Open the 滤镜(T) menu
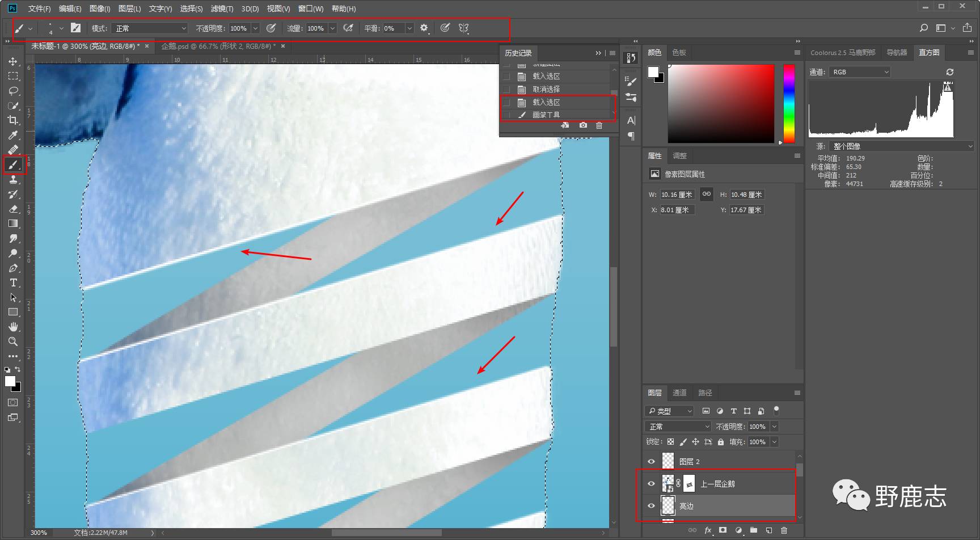Screen dimensions: 980x540 click(222, 9)
